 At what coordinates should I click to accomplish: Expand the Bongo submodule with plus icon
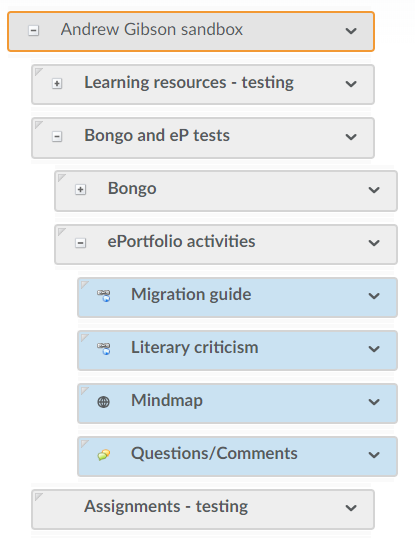pos(80,189)
